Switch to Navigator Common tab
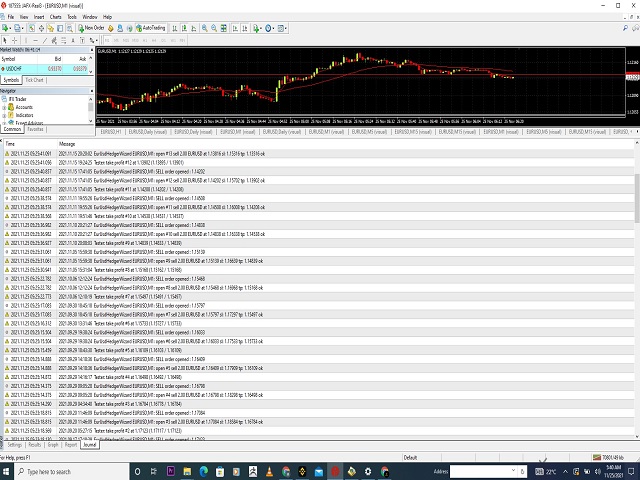The height and width of the screenshot is (480, 640). click(x=12, y=129)
